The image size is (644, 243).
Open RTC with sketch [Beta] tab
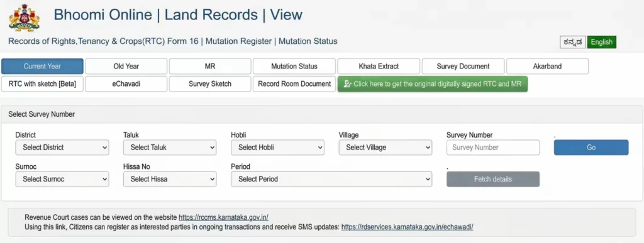(x=42, y=84)
